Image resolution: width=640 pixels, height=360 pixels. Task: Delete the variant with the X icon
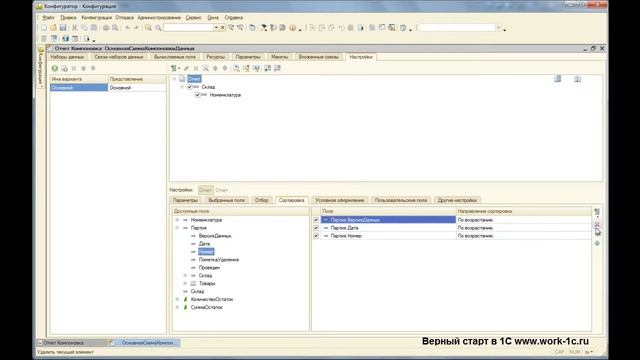click(74, 68)
